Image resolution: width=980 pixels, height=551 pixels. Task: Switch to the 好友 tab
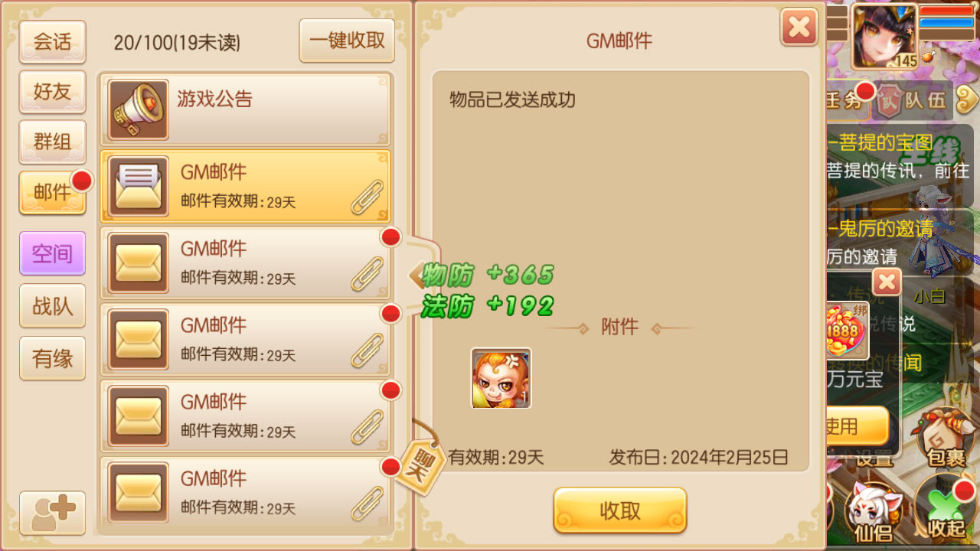pyautogui.click(x=52, y=92)
